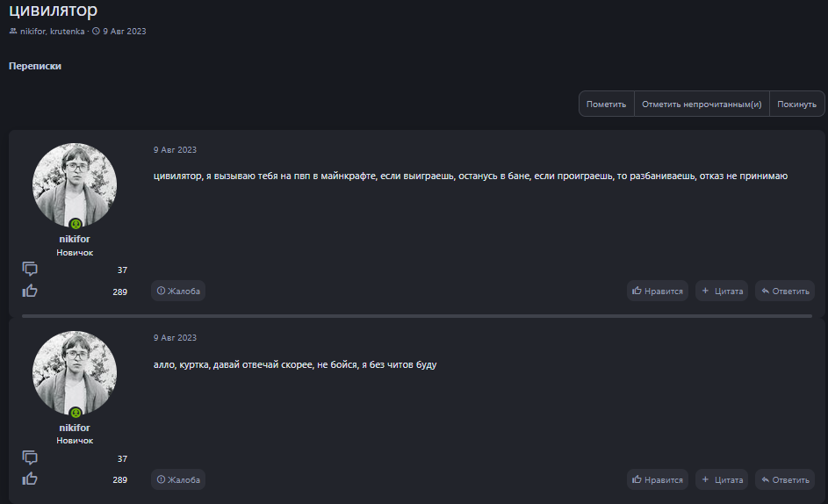Click first post's messages count icon

pos(30,269)
